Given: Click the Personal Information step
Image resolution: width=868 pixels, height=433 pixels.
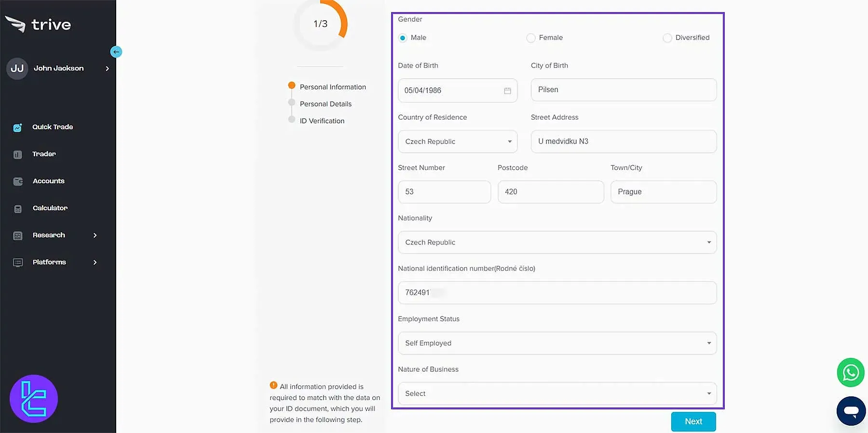Looking at the screenshot, I should pos(333,87).
